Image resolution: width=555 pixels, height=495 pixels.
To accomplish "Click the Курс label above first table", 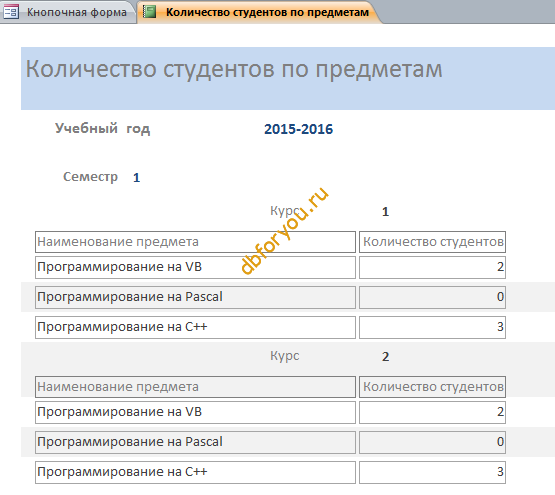I will [285, 211].
